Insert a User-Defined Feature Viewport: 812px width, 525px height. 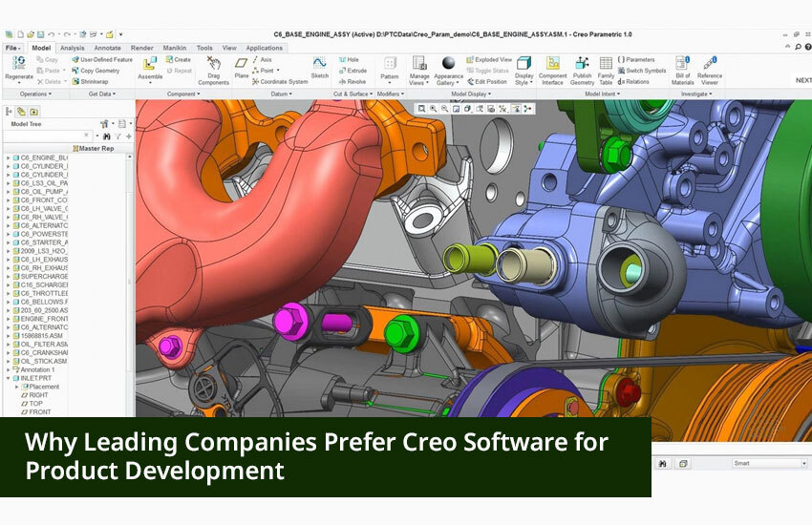(102, 59)
